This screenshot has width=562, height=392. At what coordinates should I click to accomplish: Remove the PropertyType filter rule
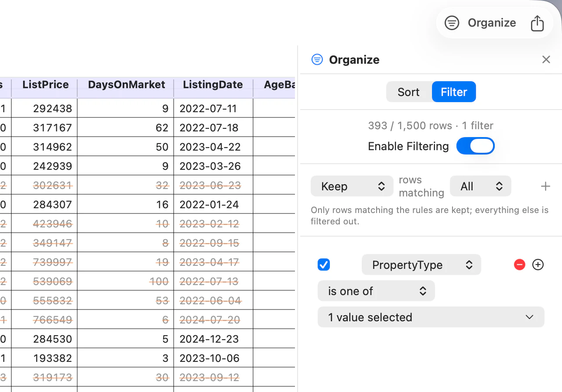coord(519,265)
